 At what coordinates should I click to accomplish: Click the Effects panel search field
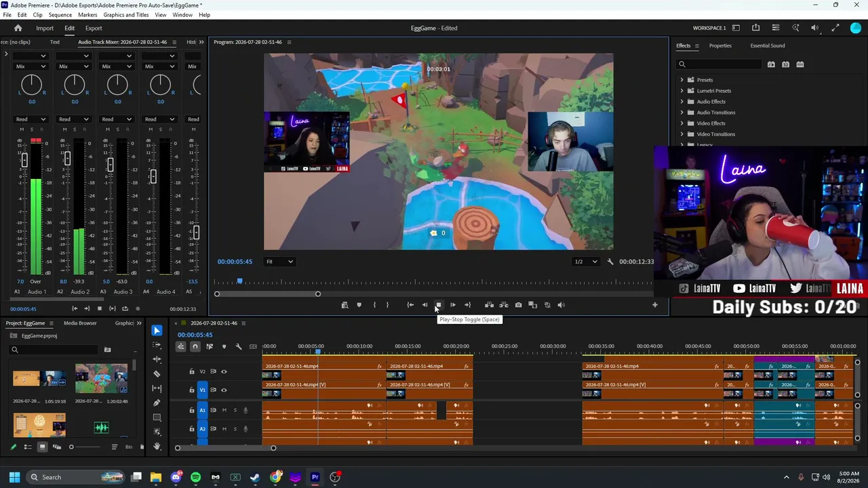point(720,64)
